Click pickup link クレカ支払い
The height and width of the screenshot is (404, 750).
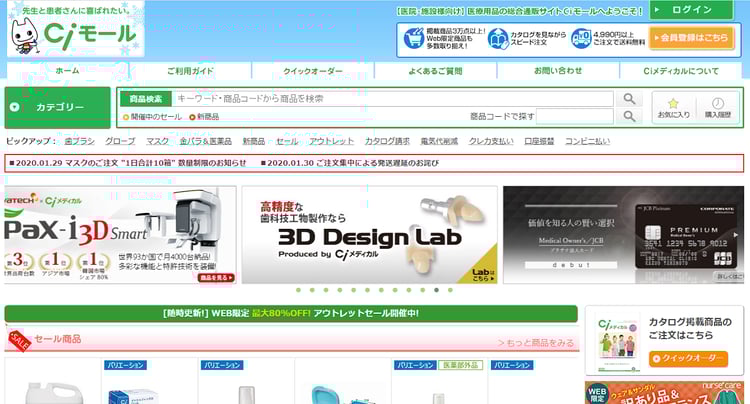[x=491, y=141]
